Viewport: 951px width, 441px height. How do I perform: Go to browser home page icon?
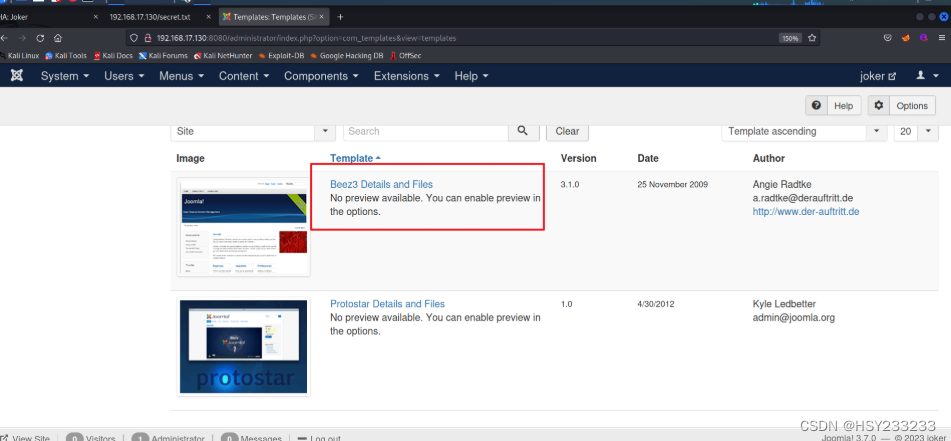(x=58, y=38)
